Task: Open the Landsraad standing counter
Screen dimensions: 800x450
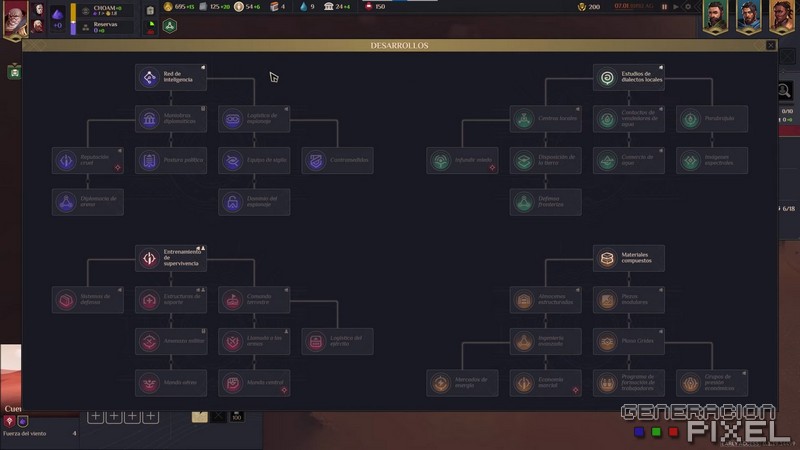Action: click(x=337, y=7)
